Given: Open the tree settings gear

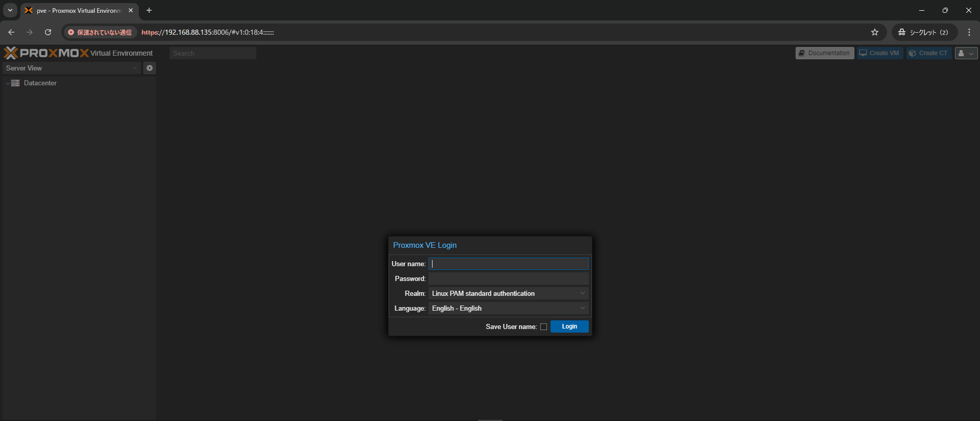Looking at the screenshot, I should coord(150,68).
